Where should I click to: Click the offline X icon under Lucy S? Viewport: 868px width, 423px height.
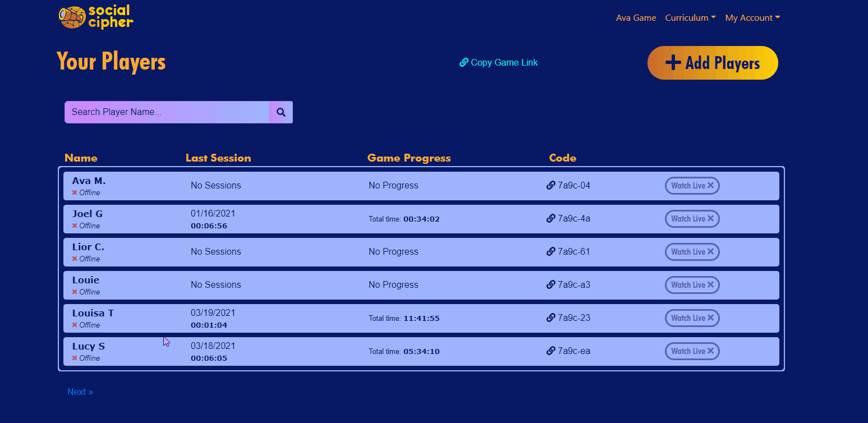[x=75, y=358]
